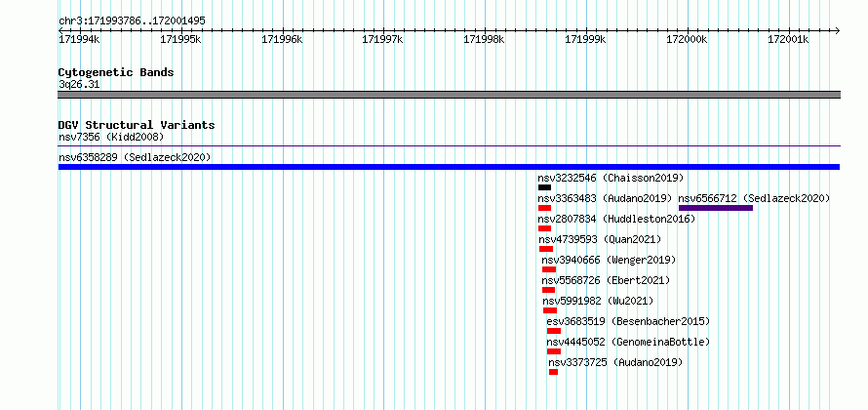Click the red bar under nsv4739593
Image resolution: width=868 pixels, height=410 pixels.
click(x=546, y=249)
